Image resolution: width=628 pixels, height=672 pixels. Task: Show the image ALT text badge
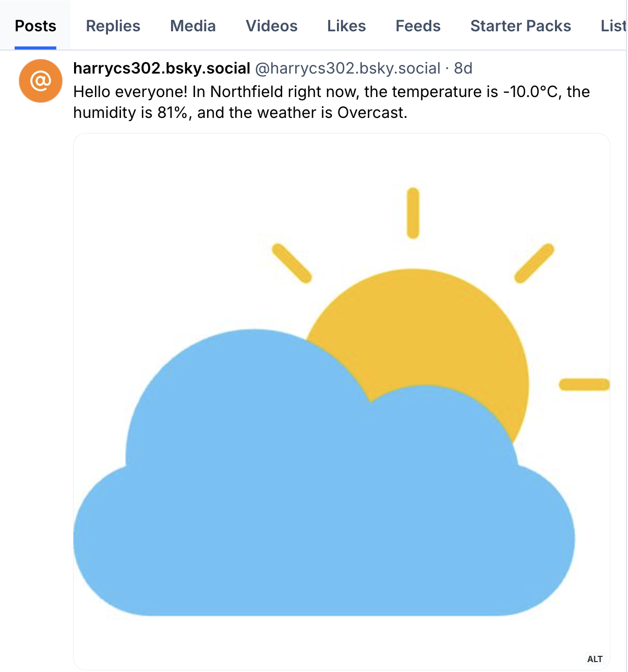pyautogui.click(x=593, y=658)
